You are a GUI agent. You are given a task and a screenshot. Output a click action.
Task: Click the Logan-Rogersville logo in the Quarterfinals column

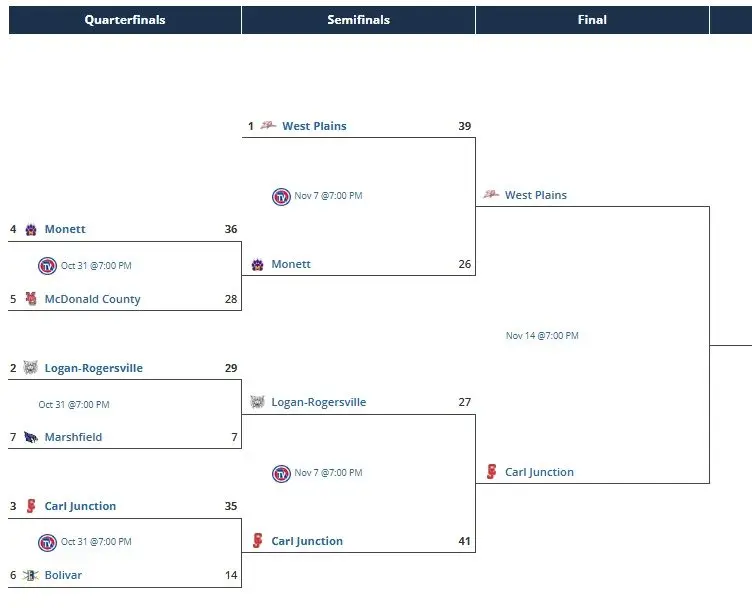[31, 368]
